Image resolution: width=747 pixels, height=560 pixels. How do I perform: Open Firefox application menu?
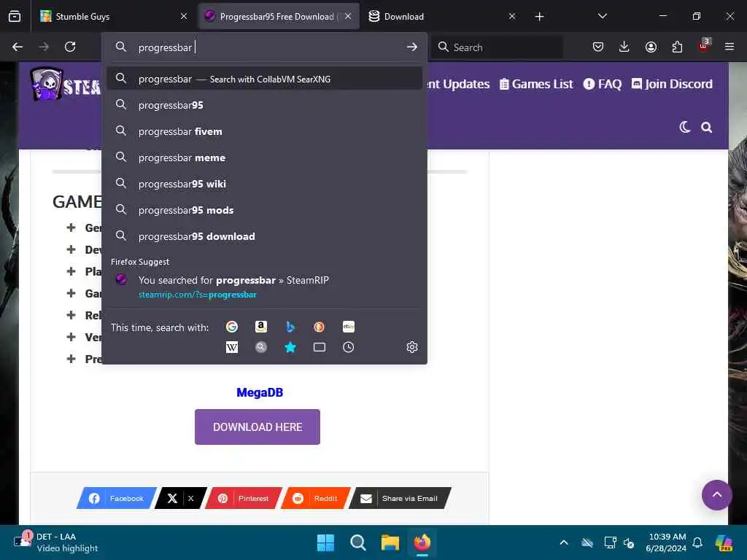tap(729, 47)
